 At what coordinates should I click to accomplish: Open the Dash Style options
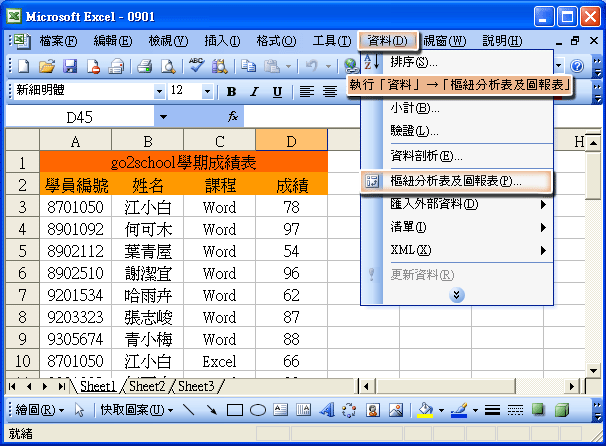point(515,409)
